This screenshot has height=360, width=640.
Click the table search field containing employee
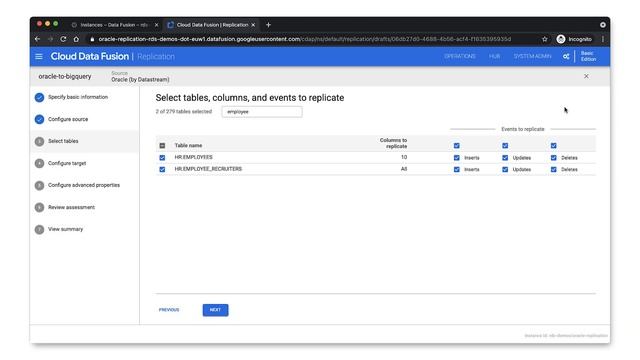click(262, 112)
